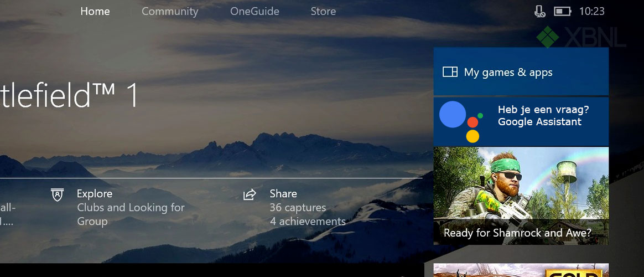
Task: Click the Share arrow icon
Action: [x=250, y=194]
